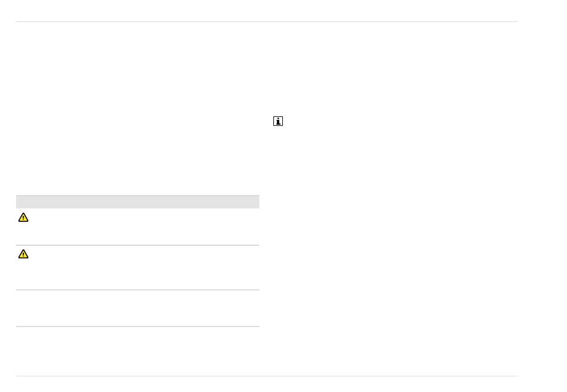Click the boxed information 'i' icon
The width and height of the screenshot is (567, 392).
click(278, 121)
